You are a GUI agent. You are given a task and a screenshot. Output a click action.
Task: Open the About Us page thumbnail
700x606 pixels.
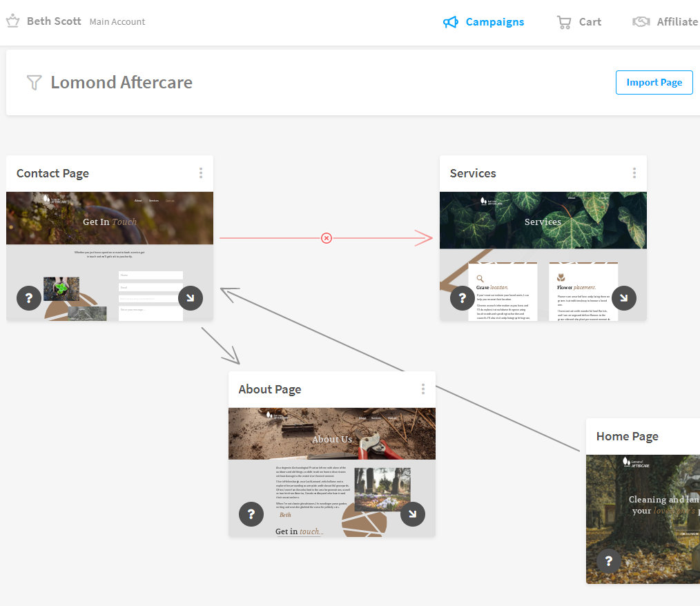[x=332, y=472]
